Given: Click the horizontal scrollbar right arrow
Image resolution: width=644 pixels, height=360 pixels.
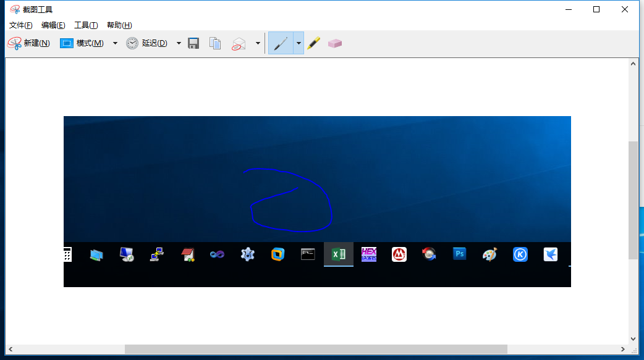Looking at the screenshot, I should coord(622,350).
